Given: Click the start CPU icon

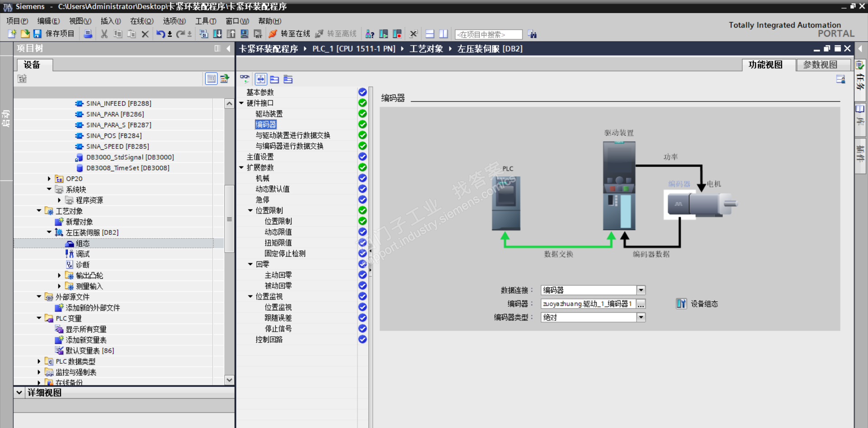Looking at the screenshot, I should coord(383,34).
